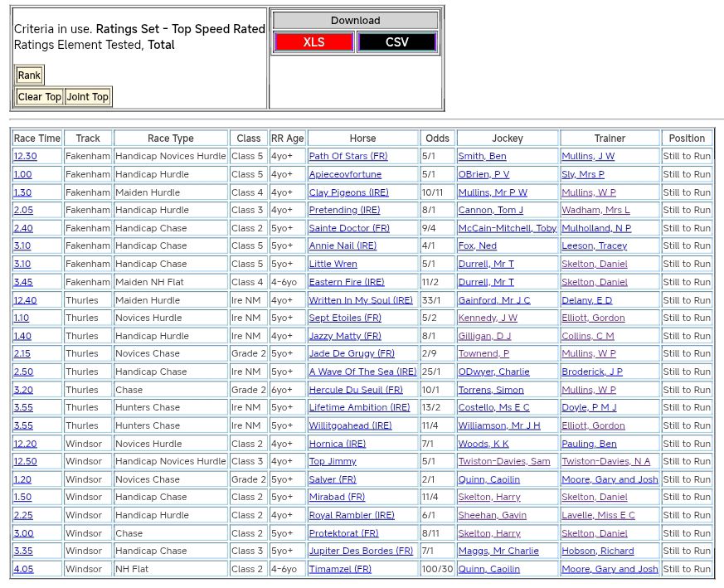The image size is (724, 588).
Task: Open jockey Twiston-Davies, Sam
Action: [x=503, y=461]
